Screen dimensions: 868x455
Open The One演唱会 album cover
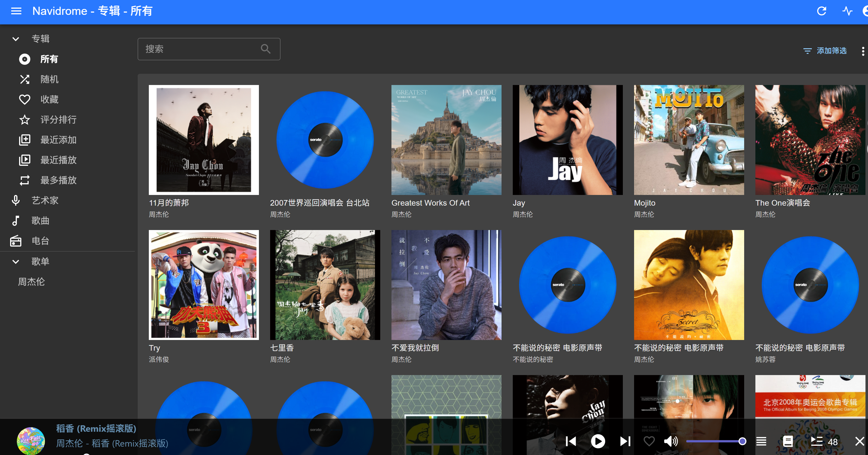(x=810, y=140)
